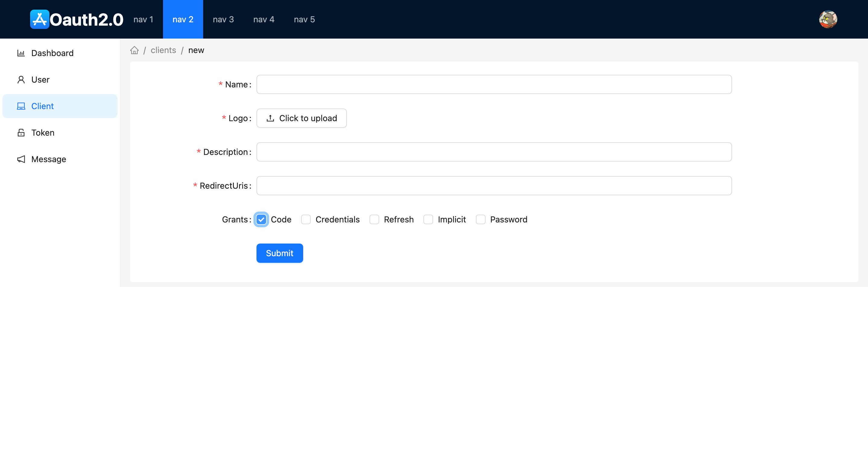
Task: Enable the Implicit grant checkbox
Action: coord(428,219)
